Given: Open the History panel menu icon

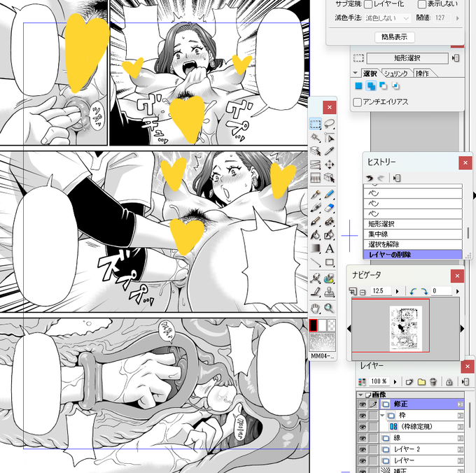Looking at the screenshot, I should tap(396, 178).
